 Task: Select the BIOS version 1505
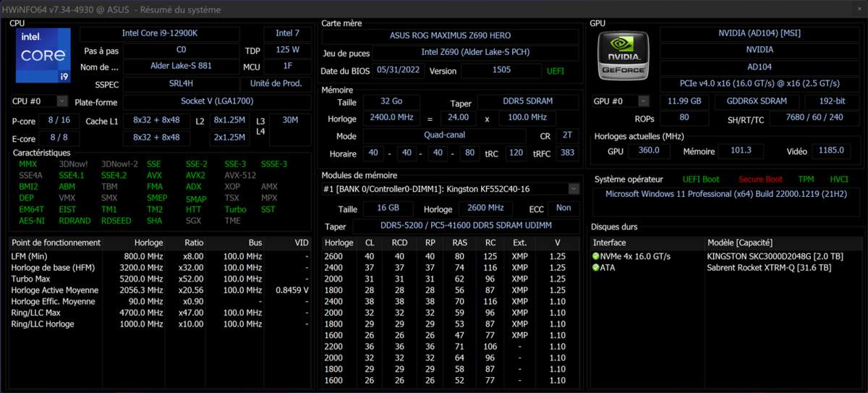501,71
